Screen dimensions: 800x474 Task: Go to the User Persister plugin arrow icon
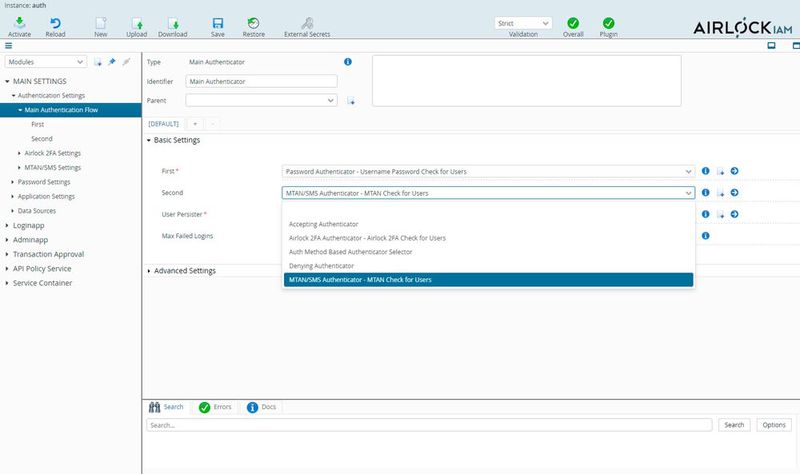click(734, 214)
